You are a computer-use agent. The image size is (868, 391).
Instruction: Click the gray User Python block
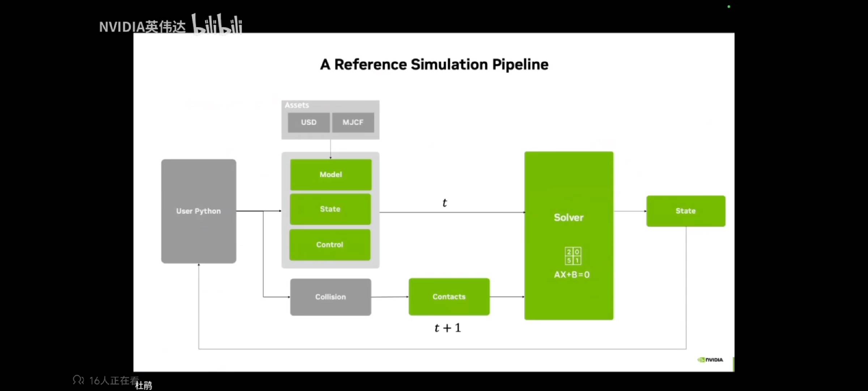(x=199, y=211)
